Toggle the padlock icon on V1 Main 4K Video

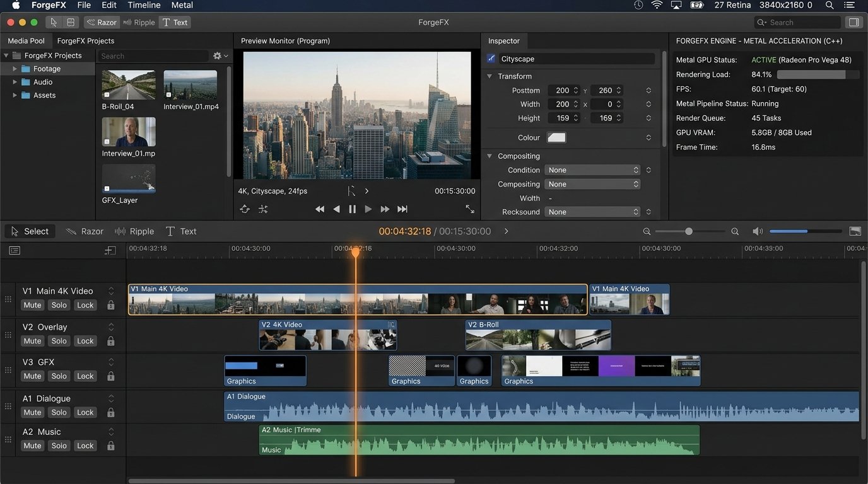pyautogui.click(x=111, y=305)
